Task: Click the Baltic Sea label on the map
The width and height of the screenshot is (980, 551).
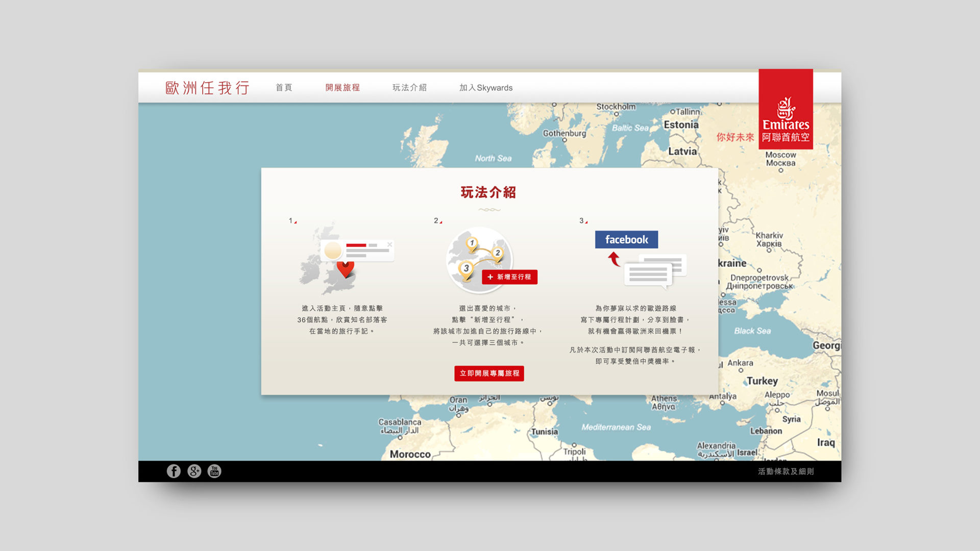Action: point(630,128)
